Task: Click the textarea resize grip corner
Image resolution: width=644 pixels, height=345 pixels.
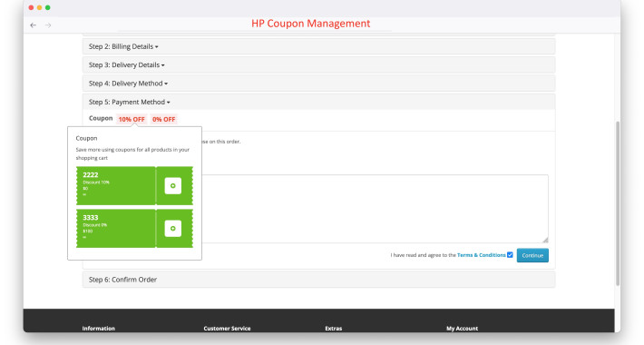Action: pyautogui.click(x=545, y=240)
